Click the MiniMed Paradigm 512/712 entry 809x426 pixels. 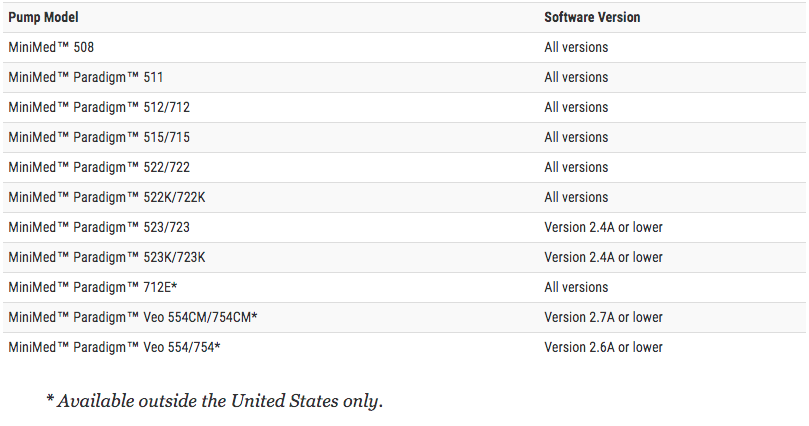(x=99, y=107)
